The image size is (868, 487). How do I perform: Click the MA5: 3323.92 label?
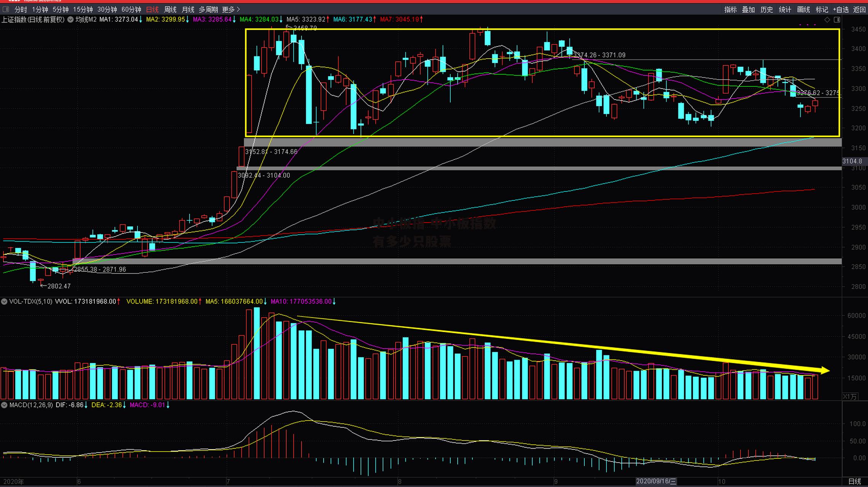(306, 19)
